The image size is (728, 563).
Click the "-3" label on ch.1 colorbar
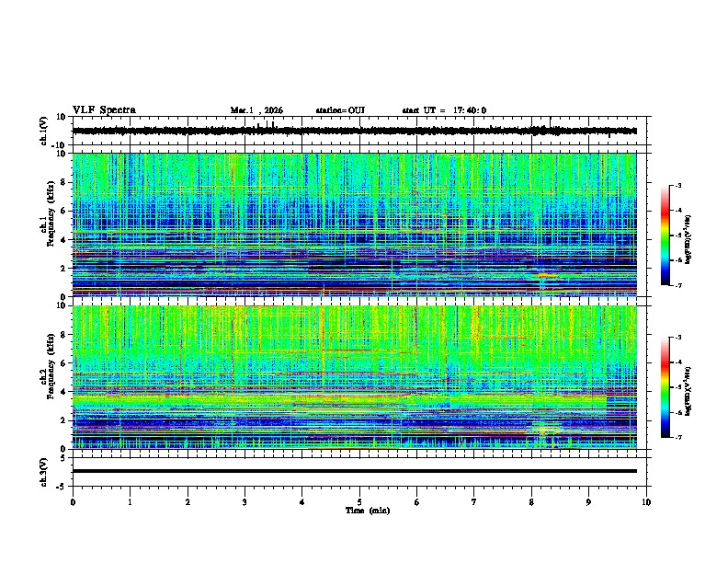677,185
